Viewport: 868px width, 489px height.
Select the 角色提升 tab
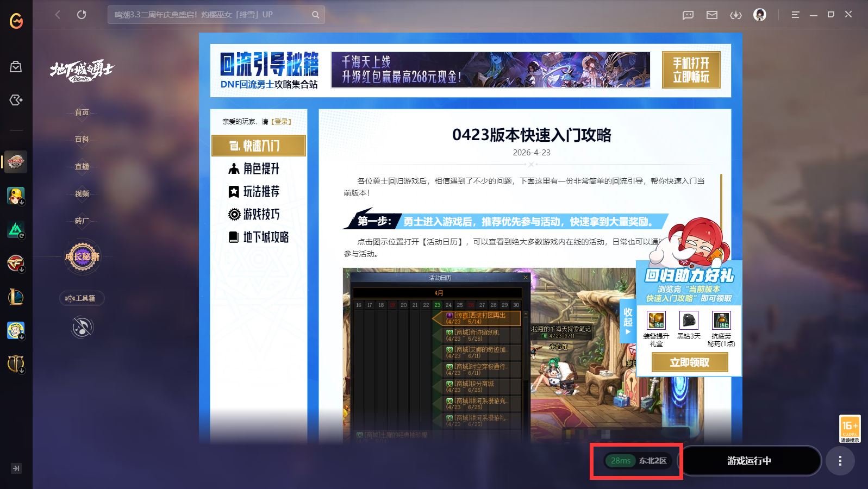pyautogui.click(x=259, y=168)
